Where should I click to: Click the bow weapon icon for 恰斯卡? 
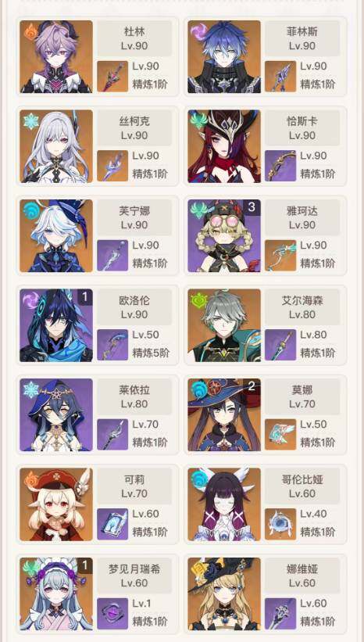coord(280,166)
